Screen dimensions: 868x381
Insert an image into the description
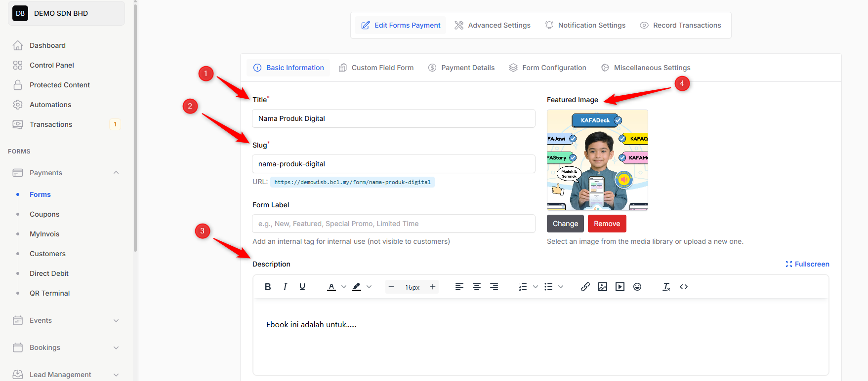pyautogui.click(x=602, y=287)
